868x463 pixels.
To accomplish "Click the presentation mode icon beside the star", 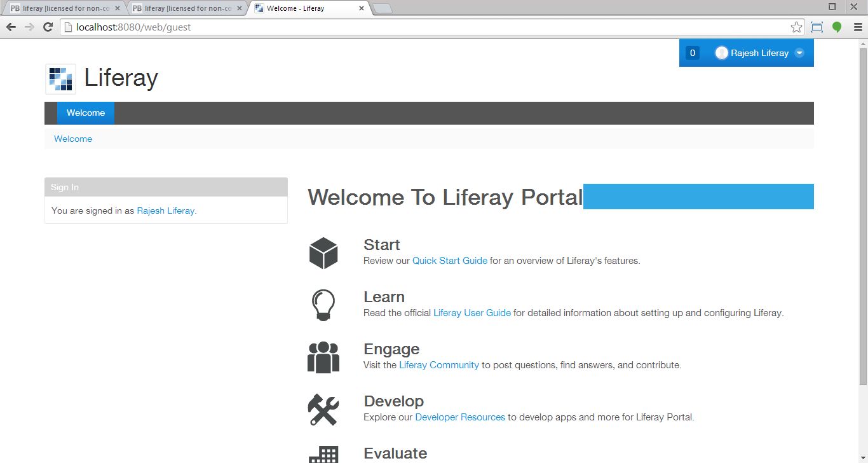I will [x=816, y=27].
